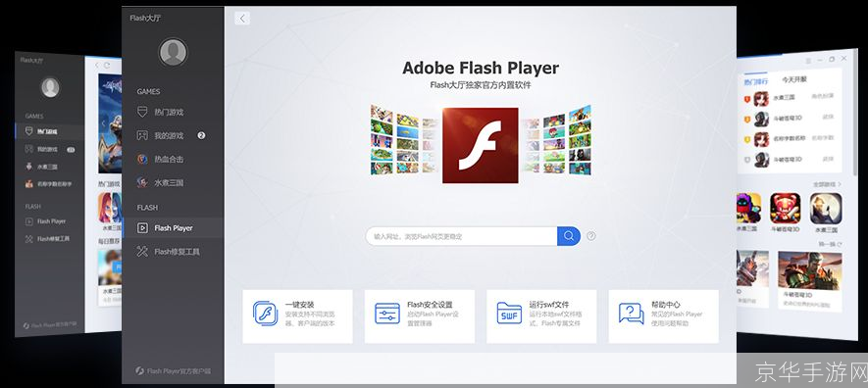
Task: Open the 运行swf文件 card
Action: coord(541,316)
